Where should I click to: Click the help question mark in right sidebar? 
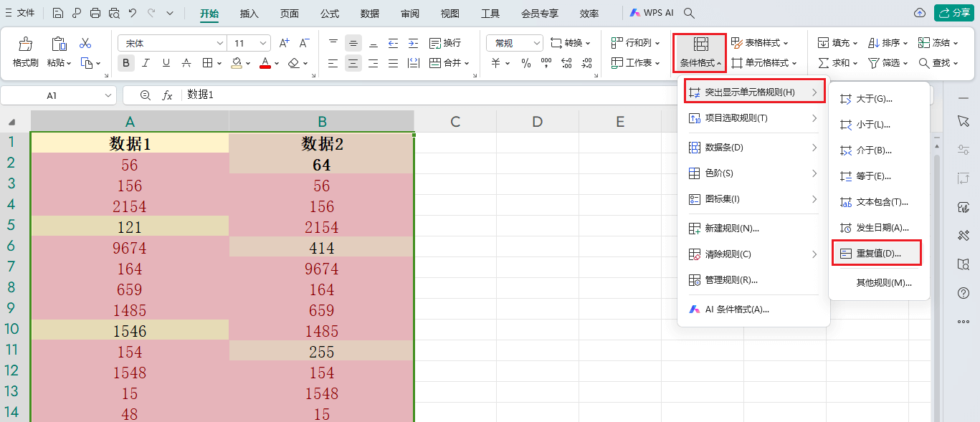964,293
